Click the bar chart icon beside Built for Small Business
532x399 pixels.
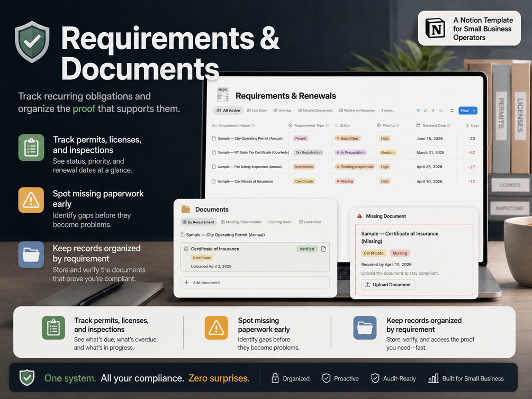click(x=433, y=378)
